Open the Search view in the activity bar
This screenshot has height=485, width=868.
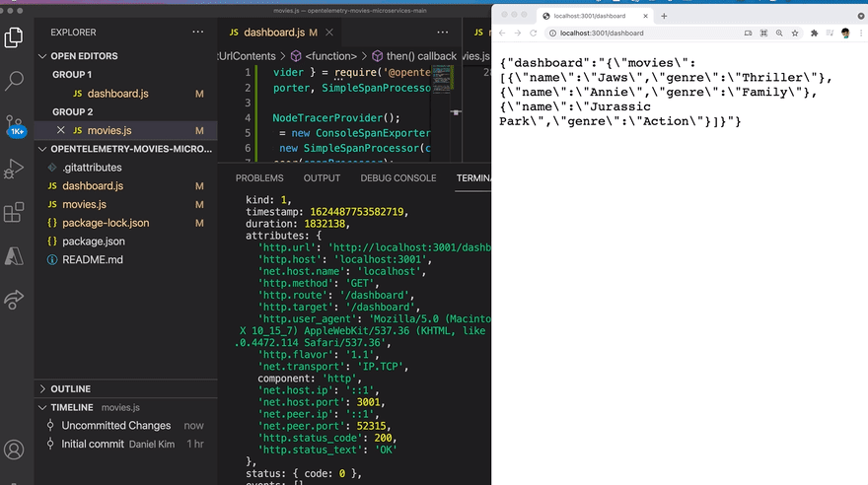tap(14, 81)
